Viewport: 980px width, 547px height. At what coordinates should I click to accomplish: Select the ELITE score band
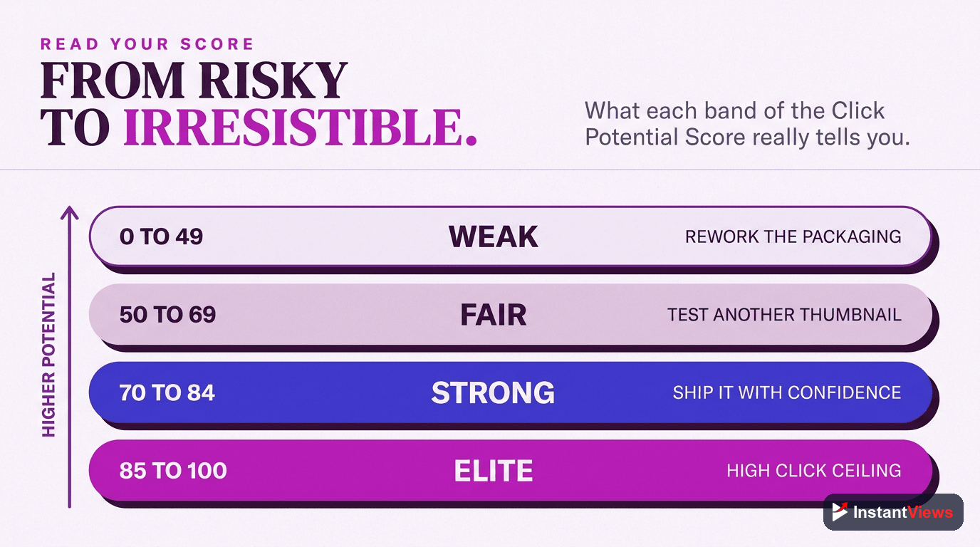[x=510, y=470]
